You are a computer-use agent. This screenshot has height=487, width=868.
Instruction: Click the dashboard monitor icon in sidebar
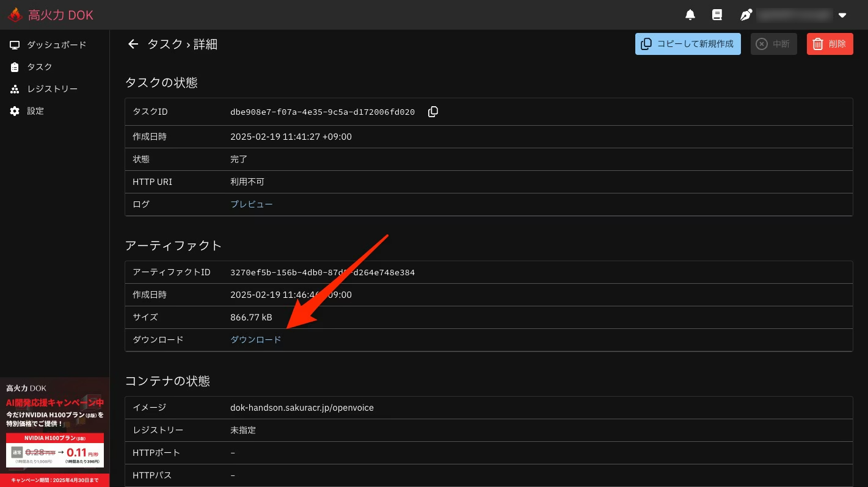15,45
